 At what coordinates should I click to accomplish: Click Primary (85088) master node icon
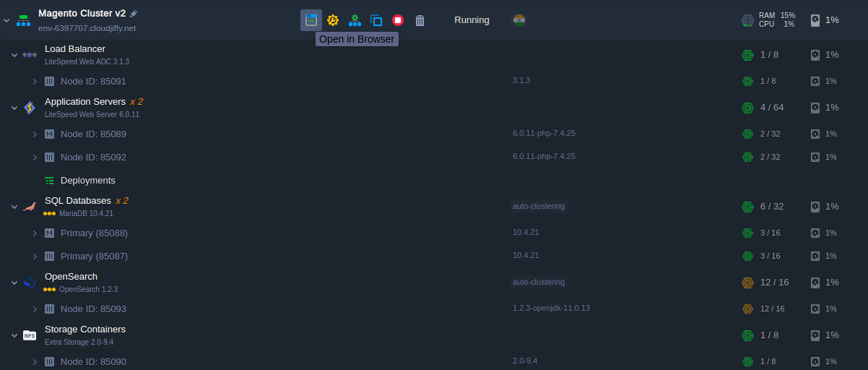click(x=49, y=233)
